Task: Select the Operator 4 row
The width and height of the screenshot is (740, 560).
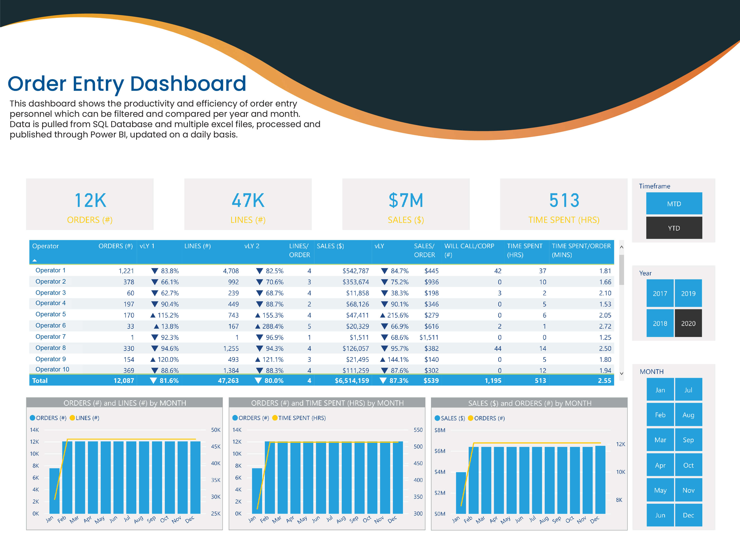Action: pos(322,304)
